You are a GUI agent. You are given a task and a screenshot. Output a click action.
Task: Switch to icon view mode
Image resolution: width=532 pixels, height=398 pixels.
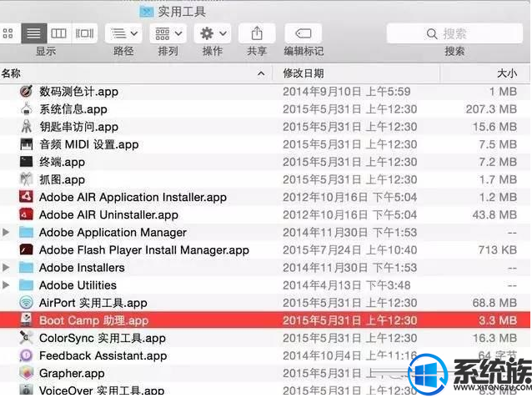tap(8, 33)
